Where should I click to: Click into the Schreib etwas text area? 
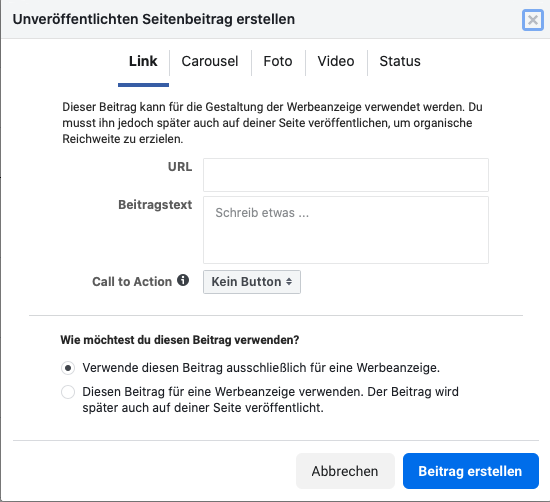tap(346, 230)
